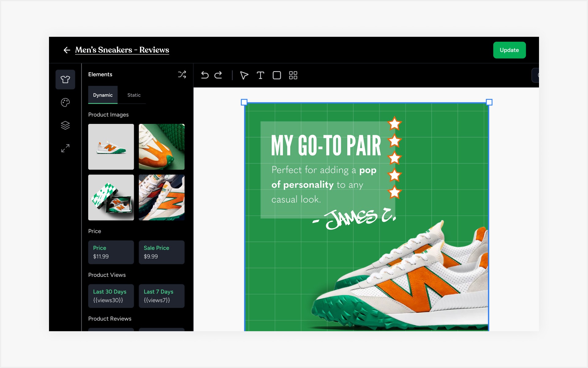The height and width of the screenshot is (368, 588).
Task: Switch to the Dynamic tab
Action: point(103,95)
